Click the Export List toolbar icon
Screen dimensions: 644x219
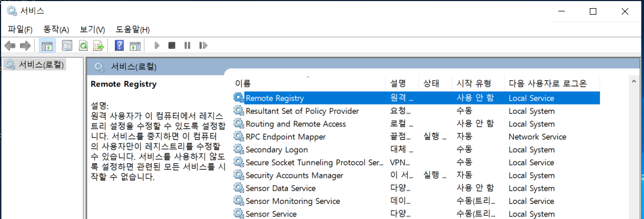pyautogui.click(x=99, y=46)
